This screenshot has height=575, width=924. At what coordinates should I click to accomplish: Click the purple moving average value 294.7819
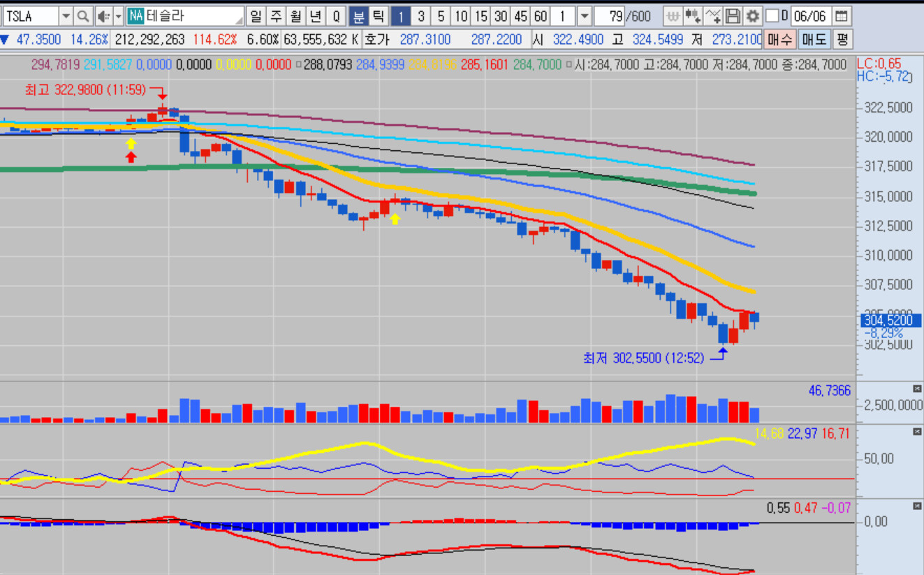(x=57, y=65)
